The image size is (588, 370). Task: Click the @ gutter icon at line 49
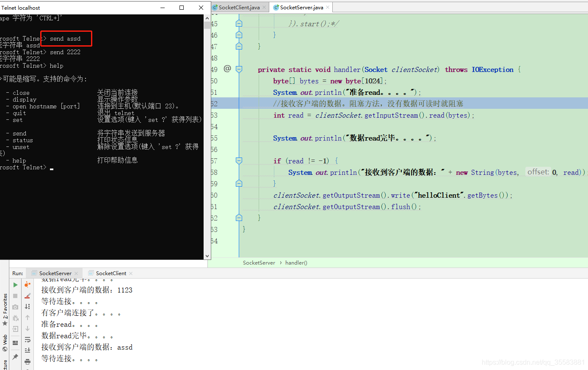coord(227,69)
